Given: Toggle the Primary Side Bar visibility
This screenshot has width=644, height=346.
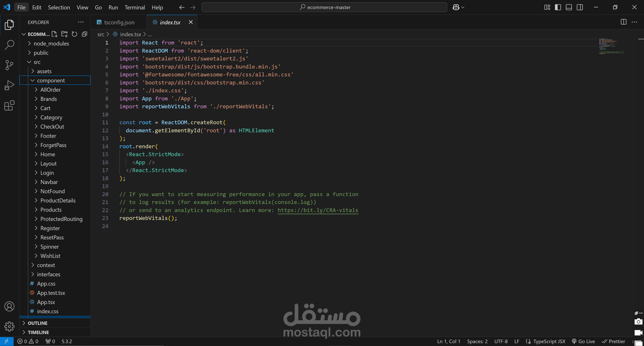Looking at the screenshot, I should [558, 7].
